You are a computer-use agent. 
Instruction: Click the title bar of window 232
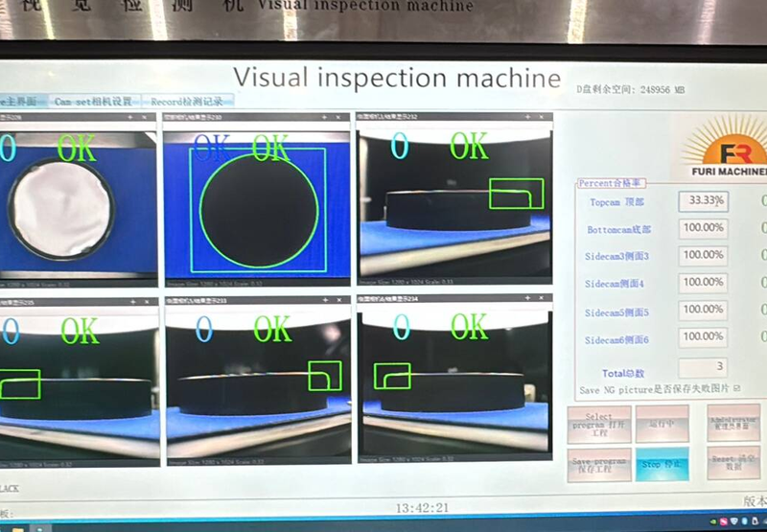coord(454,117)
